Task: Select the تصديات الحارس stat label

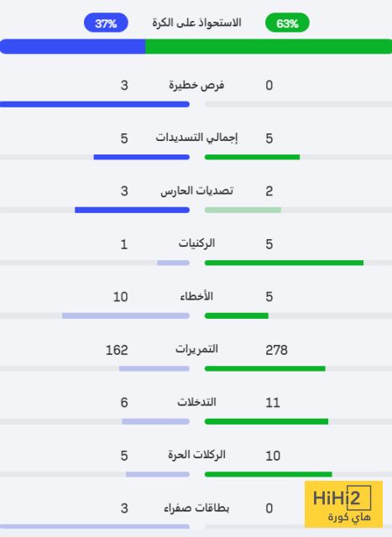Action: tap(196, 190)
